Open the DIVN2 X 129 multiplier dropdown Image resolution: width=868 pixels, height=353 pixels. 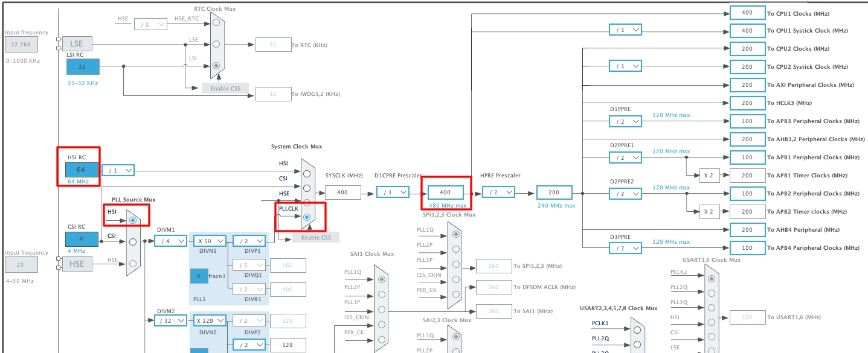(x=210, y=321)
